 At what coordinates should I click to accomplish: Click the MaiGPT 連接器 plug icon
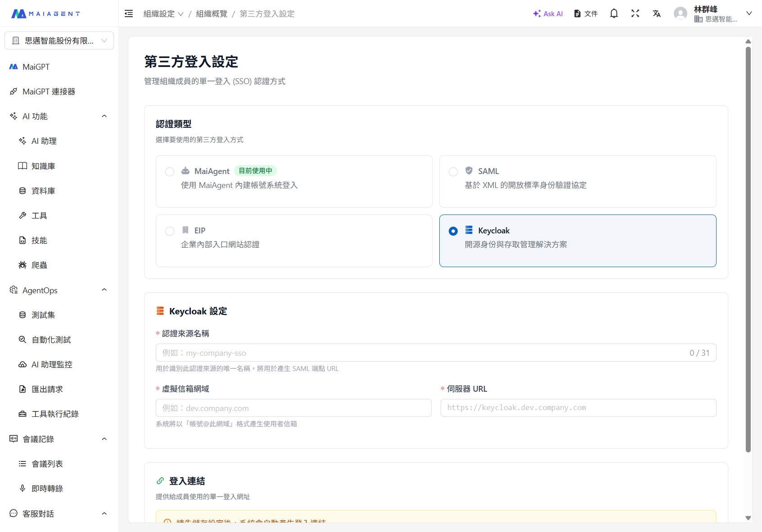click(x=14, y=91)
